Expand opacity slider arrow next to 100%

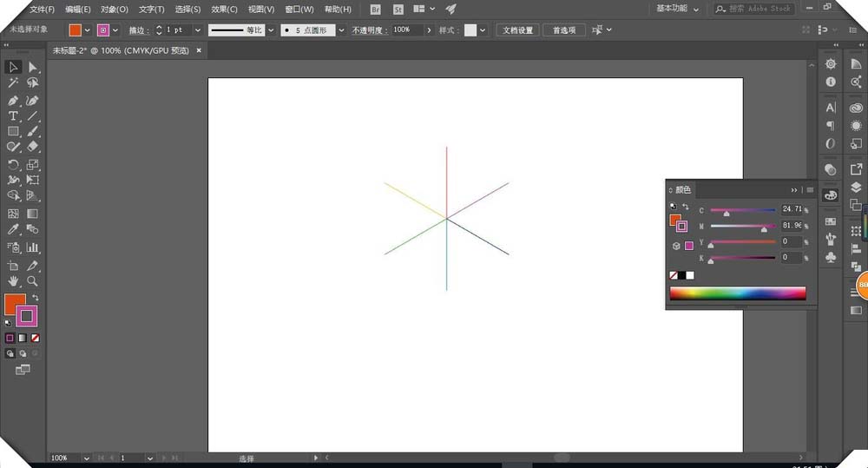click(429, 30)
